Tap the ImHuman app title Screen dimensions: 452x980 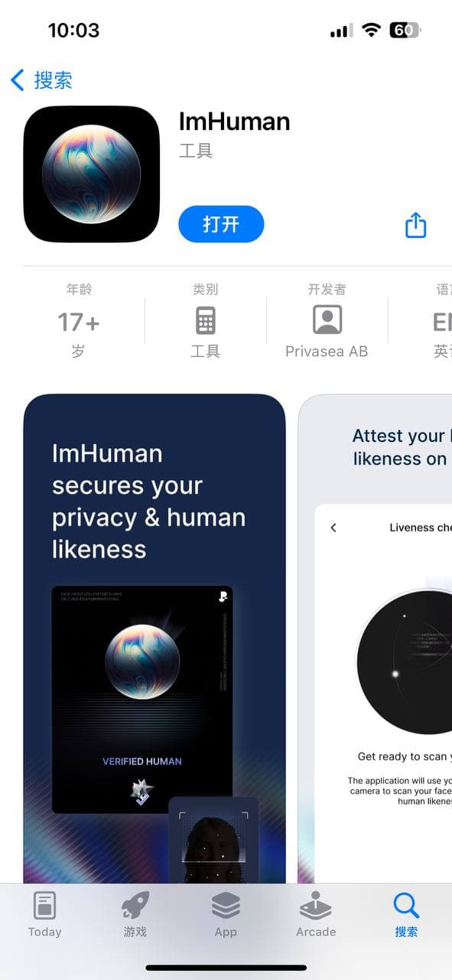tap(234, 122)
